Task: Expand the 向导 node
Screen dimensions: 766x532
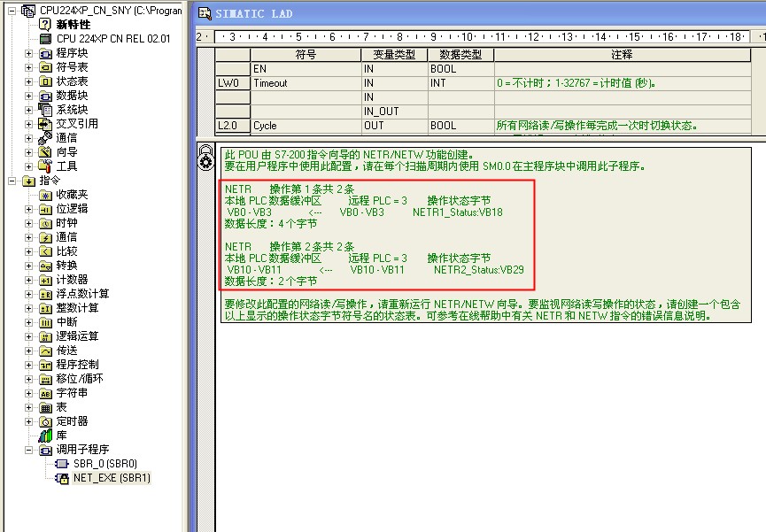Action: pos(29,152)
